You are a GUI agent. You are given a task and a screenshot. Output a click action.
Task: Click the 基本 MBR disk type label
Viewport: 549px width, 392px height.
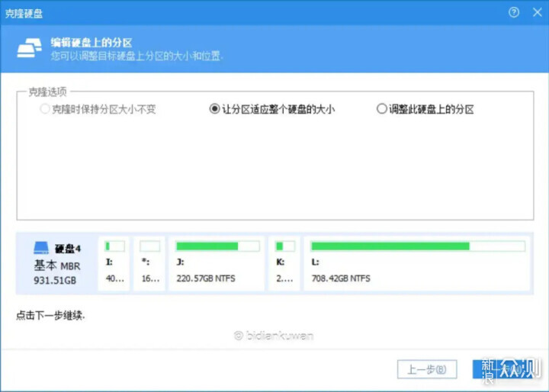57,266
